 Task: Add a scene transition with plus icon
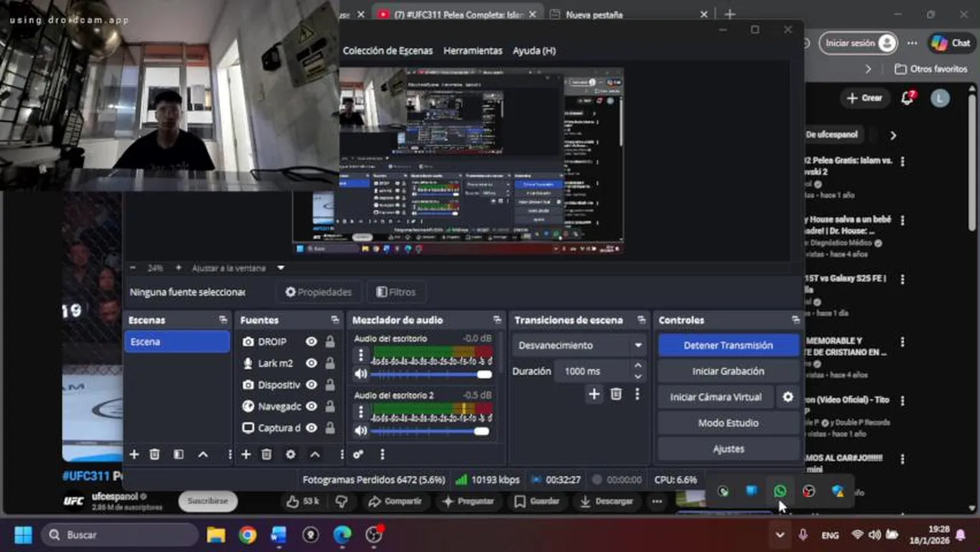pos(594,394)
